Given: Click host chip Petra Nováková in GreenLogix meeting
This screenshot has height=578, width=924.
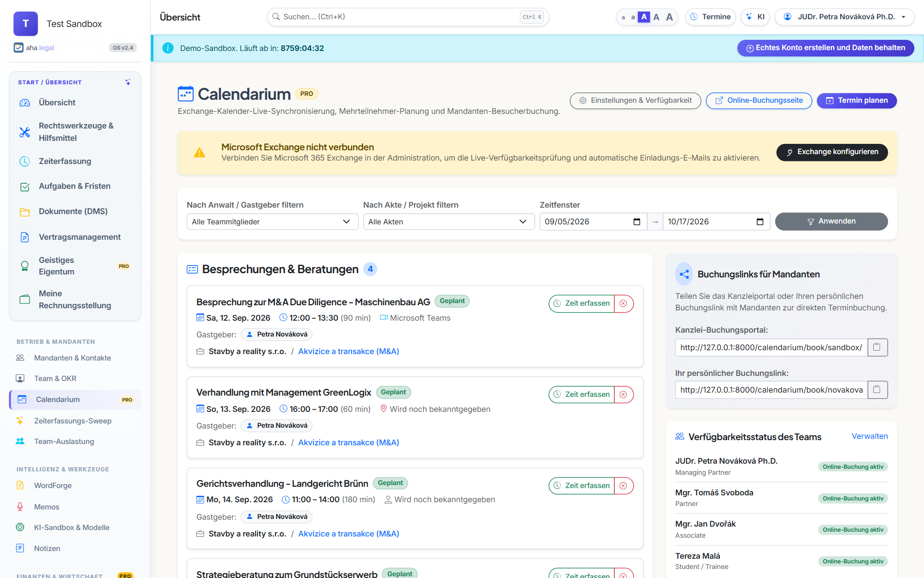Looking at the screenshot, I should pyautogui.click(x=277, y=426).
